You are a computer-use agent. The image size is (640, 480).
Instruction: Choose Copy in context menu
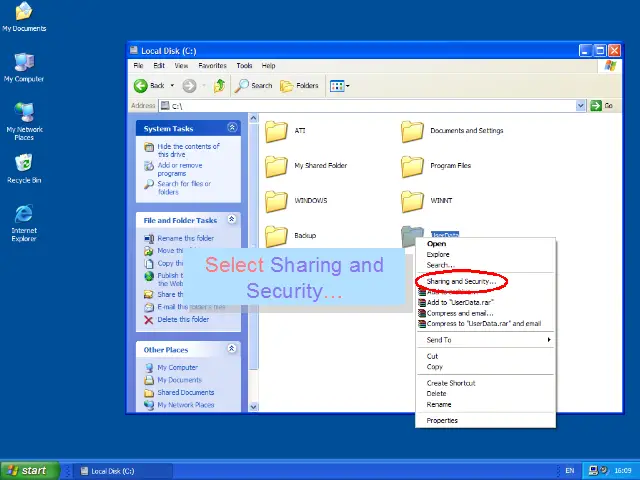coord(485,367)
